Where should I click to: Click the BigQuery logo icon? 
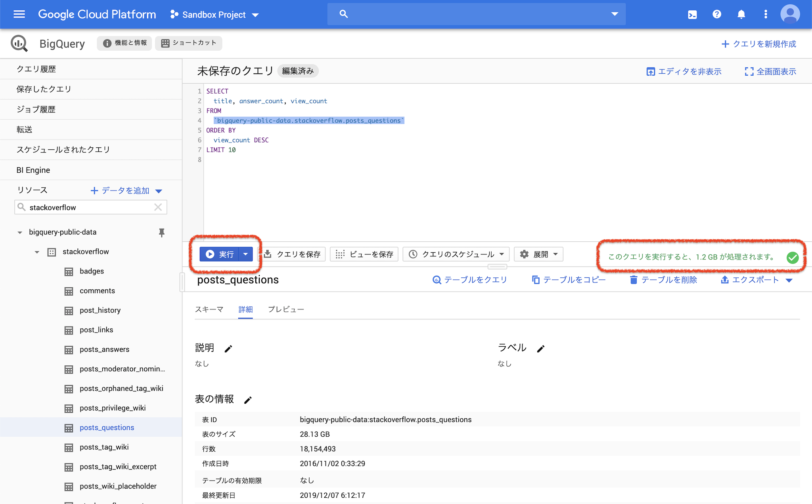click(x=19, y=43)
